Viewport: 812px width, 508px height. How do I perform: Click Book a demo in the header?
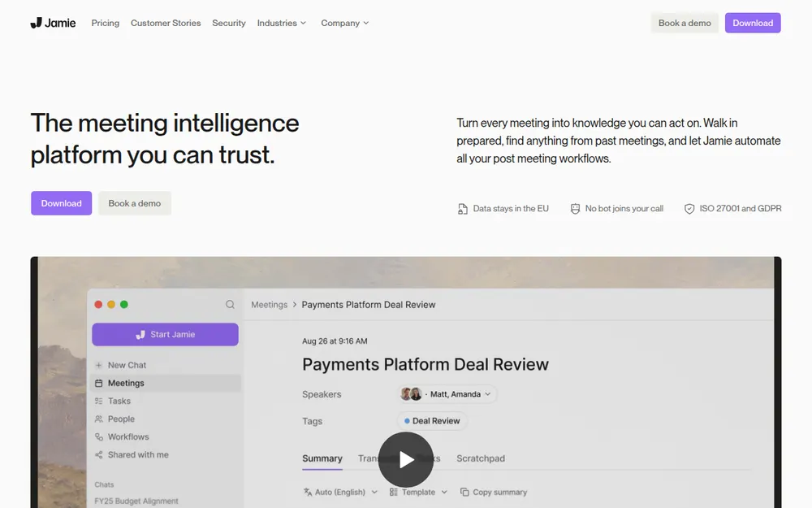685,23
